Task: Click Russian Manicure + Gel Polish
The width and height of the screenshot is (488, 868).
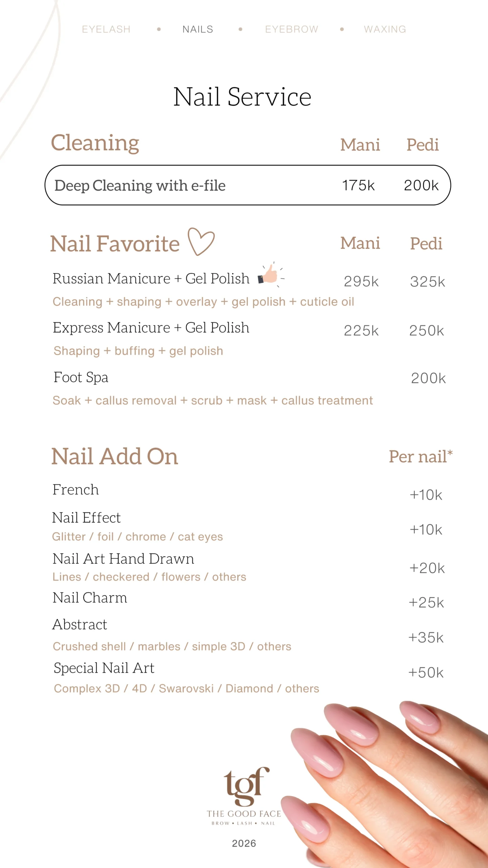Action: coord(151,279)
